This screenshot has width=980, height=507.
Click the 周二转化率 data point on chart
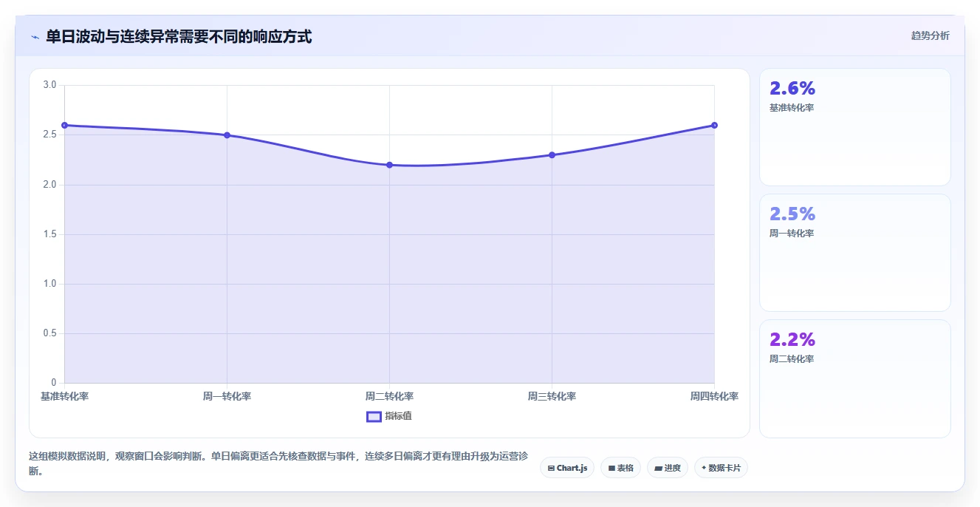tap(389, 165)
